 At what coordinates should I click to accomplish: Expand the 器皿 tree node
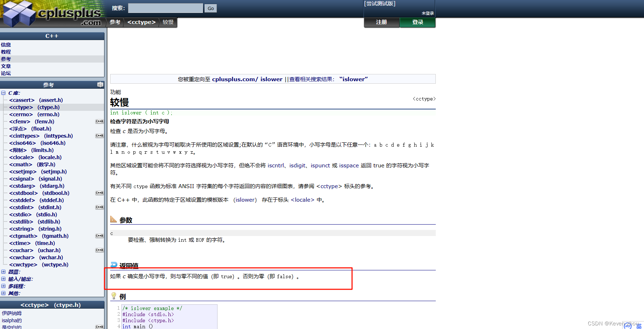pos(3,272)
